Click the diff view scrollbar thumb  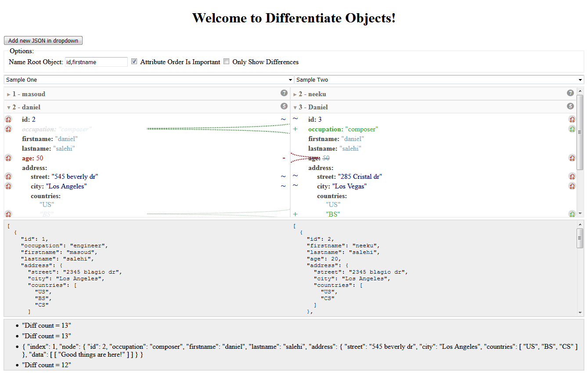(x=580, y=132)
